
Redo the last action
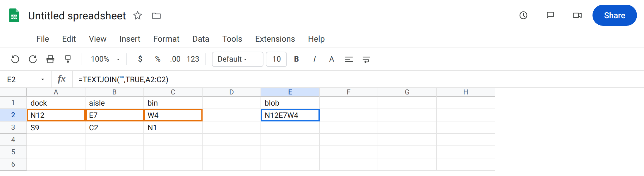(x=33, y=59)
